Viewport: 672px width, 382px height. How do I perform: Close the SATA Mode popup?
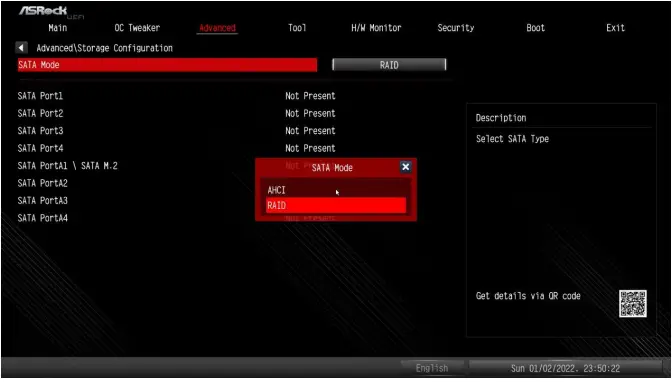pos(405,167)
